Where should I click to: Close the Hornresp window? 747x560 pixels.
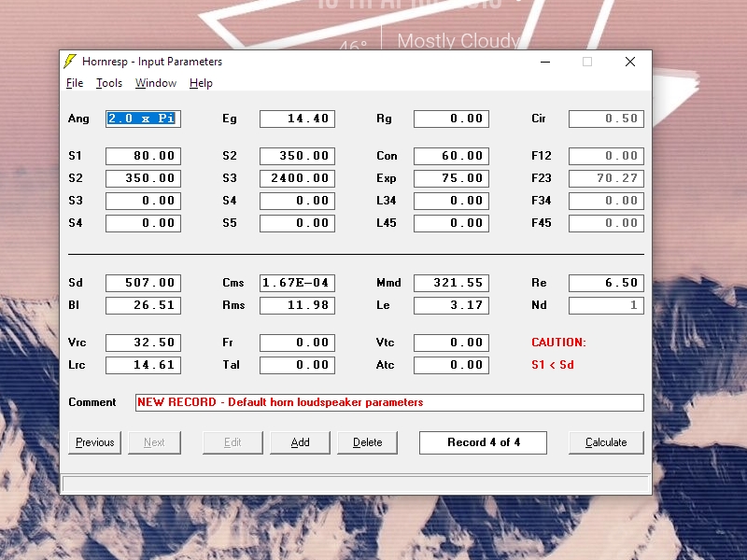click(629, 62)
